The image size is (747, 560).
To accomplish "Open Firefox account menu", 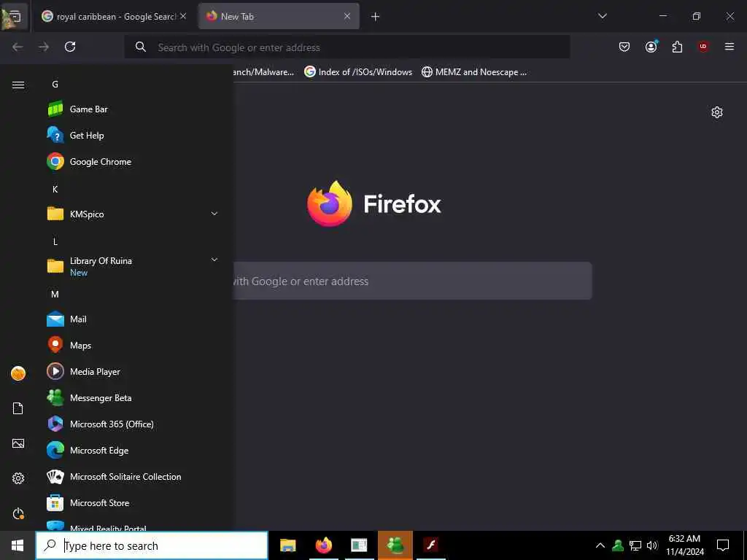I will tap(651, 47).
